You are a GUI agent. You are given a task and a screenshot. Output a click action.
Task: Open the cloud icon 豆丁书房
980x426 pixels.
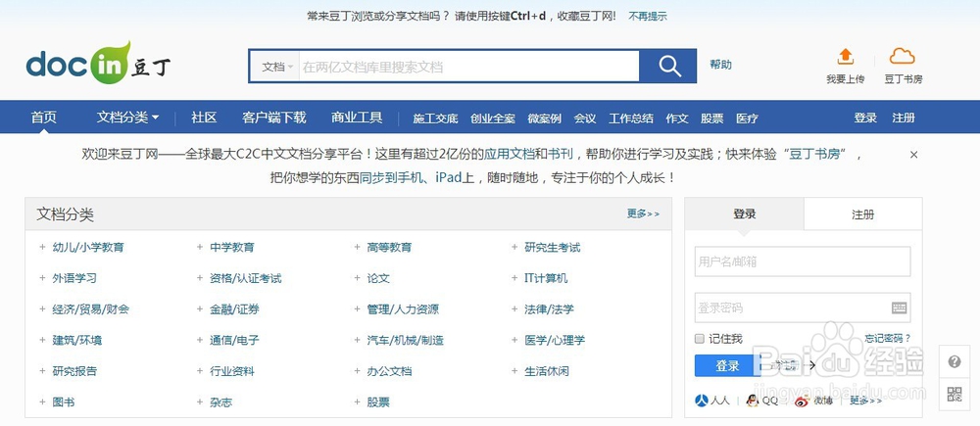tap(903, 56)
